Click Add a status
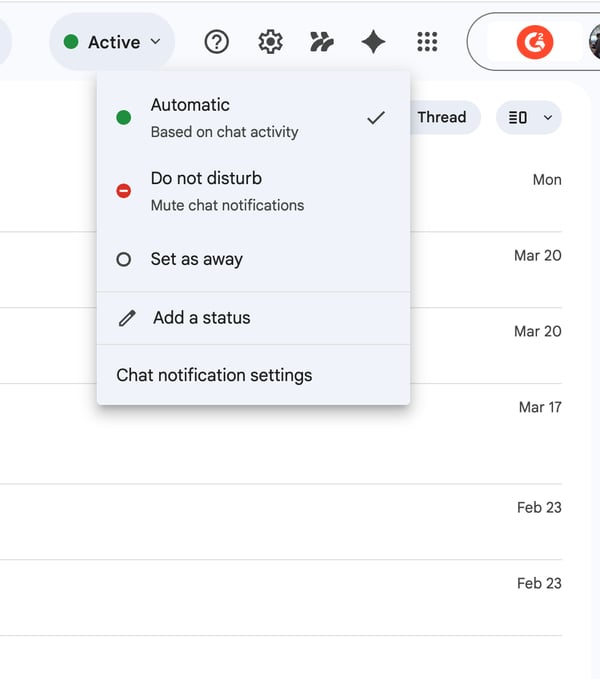This screenshot has width=600, height=679. click(x=253, y=318)
